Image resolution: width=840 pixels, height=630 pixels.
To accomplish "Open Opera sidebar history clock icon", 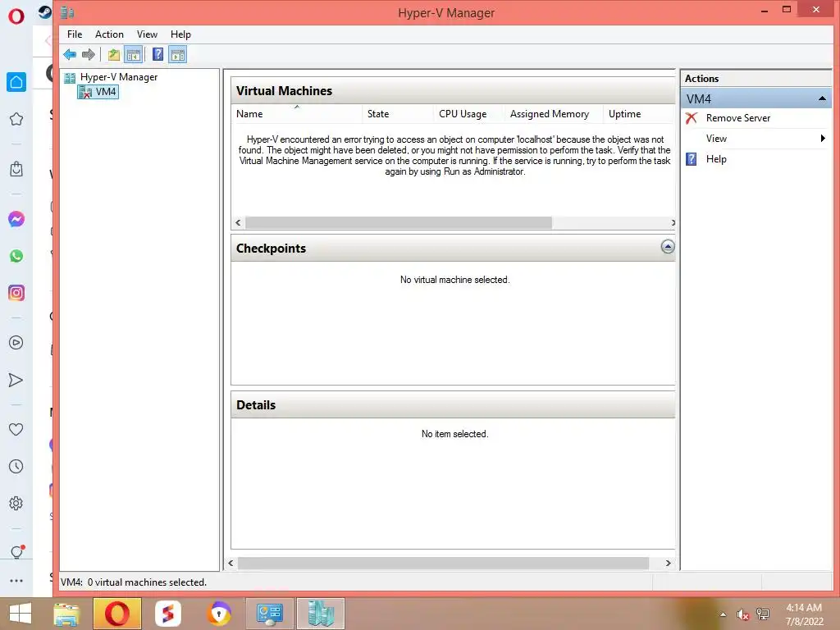I will click(16, 467).
